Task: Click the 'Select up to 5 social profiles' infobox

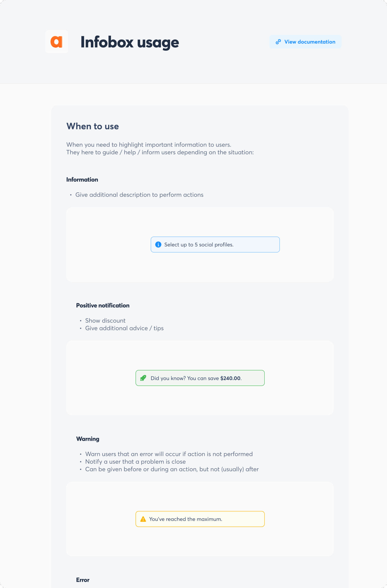Action: tap(215, 244)
